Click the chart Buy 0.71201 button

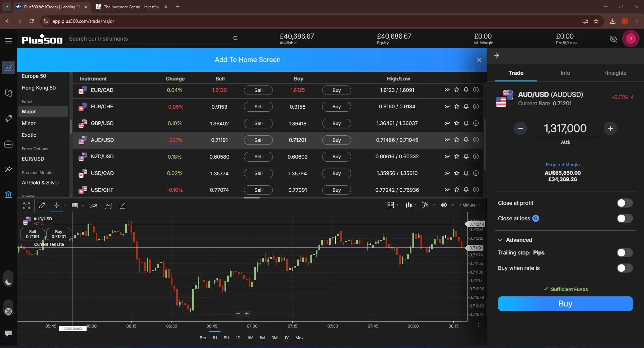[x=59, y=234]
